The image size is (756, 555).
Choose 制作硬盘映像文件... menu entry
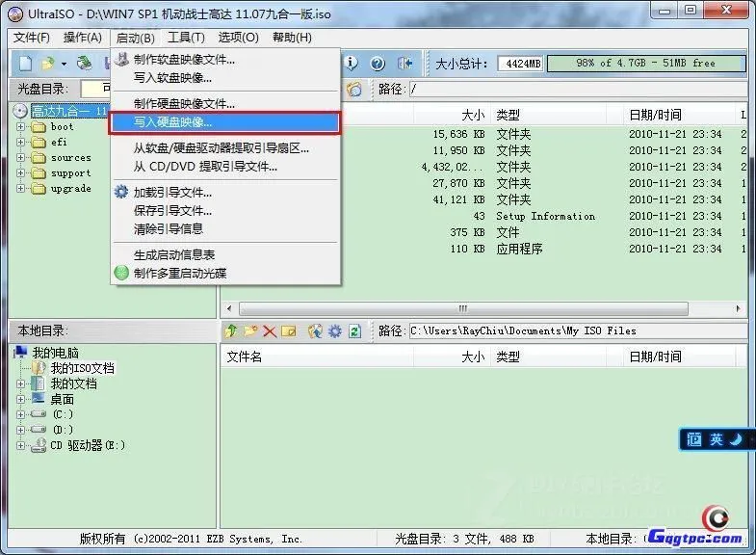[x=225, y=104]
